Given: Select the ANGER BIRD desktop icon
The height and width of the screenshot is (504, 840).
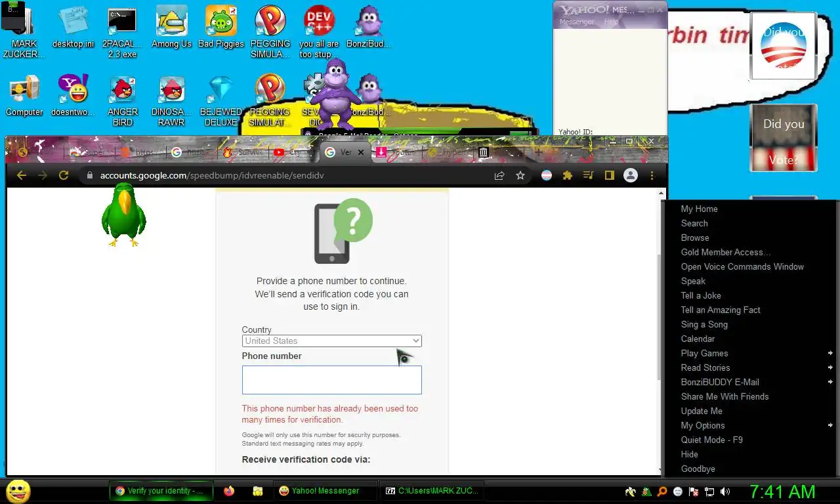Looking at the screenshot, I should [x=123, y=100].
